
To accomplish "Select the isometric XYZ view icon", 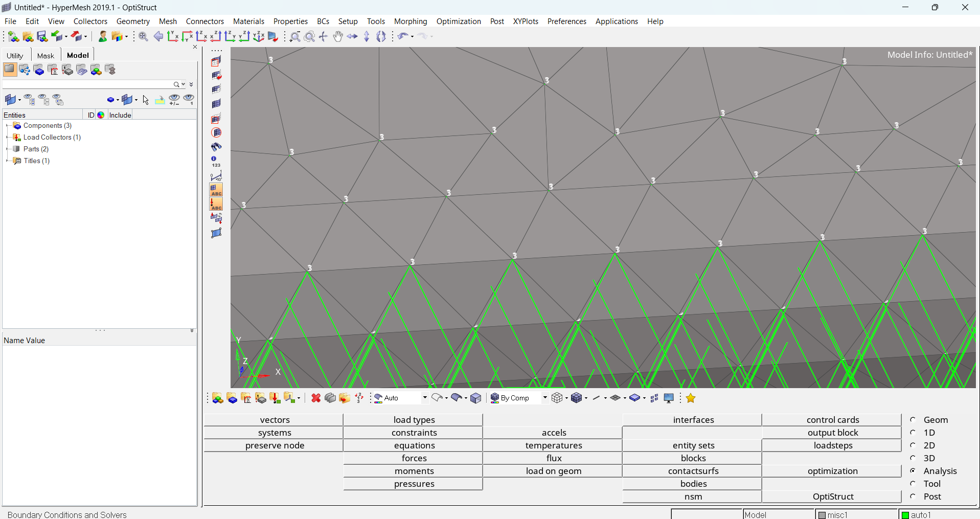I will click(x=259, y=37).
